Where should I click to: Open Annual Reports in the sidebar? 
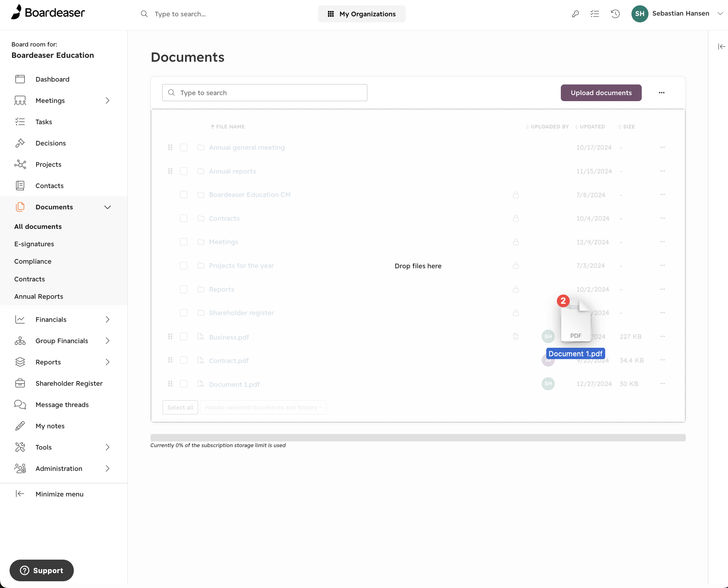click(x=39, y=296)
